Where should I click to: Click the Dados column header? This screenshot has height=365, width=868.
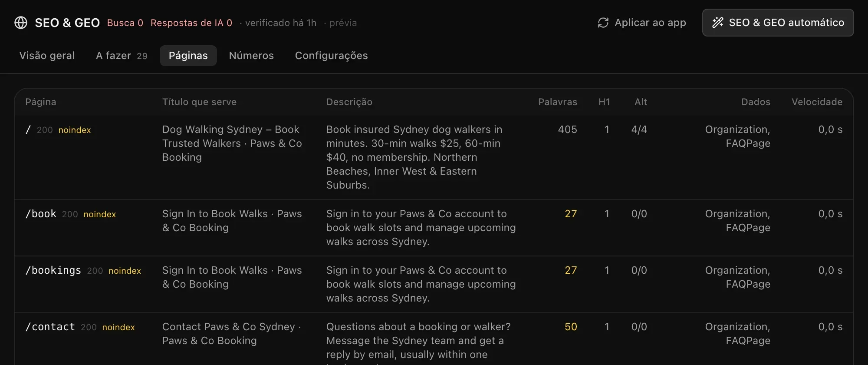(756, 102)
